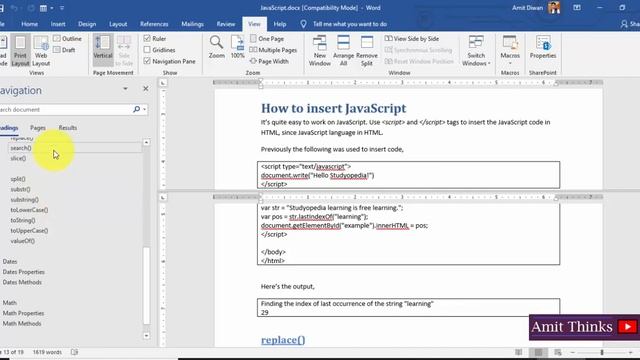Switch to Draft view
640x360 pixels.
(x=64, y=50)
